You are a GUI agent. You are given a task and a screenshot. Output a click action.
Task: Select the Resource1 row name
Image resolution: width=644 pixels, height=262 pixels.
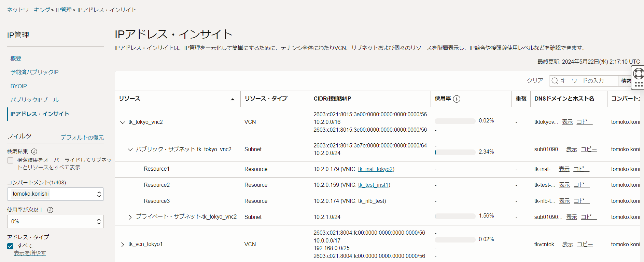[x=156, y=169]
